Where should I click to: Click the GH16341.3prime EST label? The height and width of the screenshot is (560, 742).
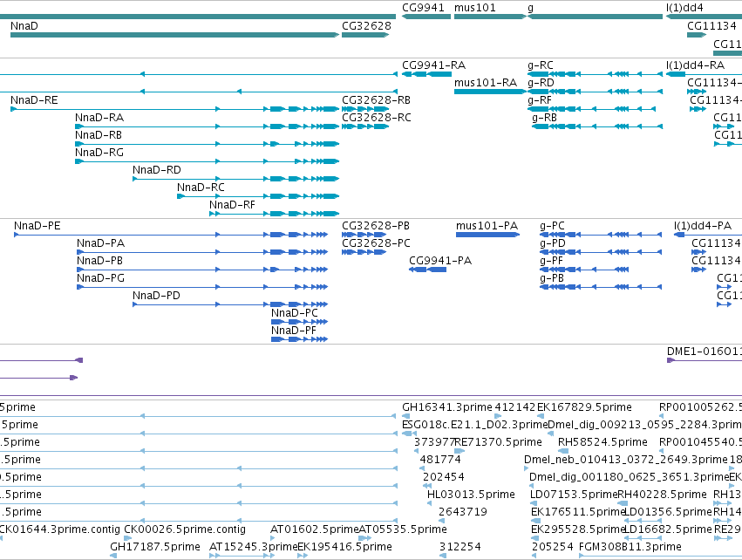(x=447, y=407)
